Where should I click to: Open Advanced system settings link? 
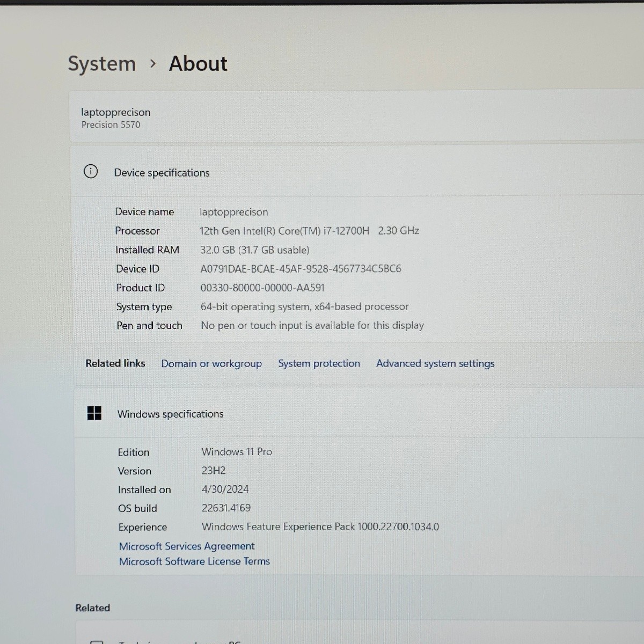tap(435, 364)
